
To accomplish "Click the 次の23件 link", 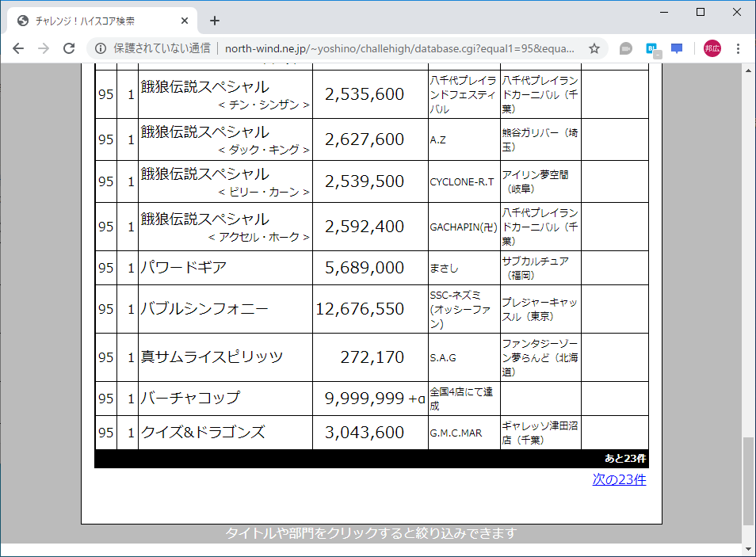I will (x=617, y=479).
